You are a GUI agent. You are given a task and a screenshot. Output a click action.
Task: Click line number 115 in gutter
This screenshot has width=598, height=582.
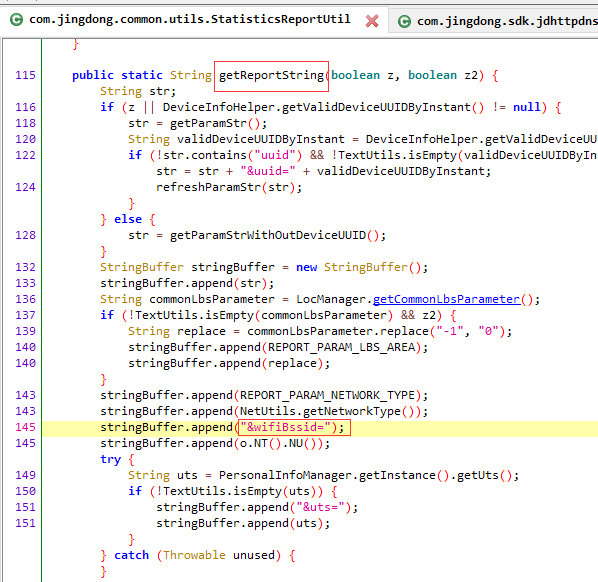pyautogui.click(x=25, y=75)
